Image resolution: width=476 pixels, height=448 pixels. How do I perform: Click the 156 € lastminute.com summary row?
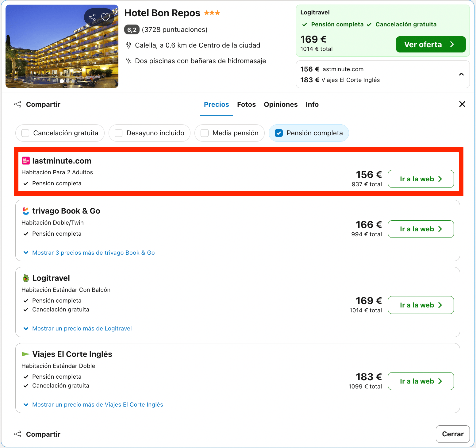tap(332, 69)
